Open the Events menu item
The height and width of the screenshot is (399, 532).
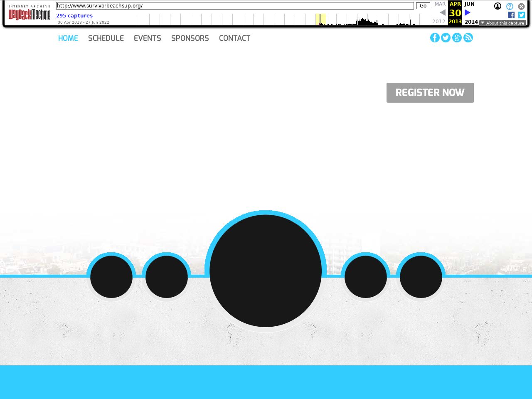coord(148,38)
